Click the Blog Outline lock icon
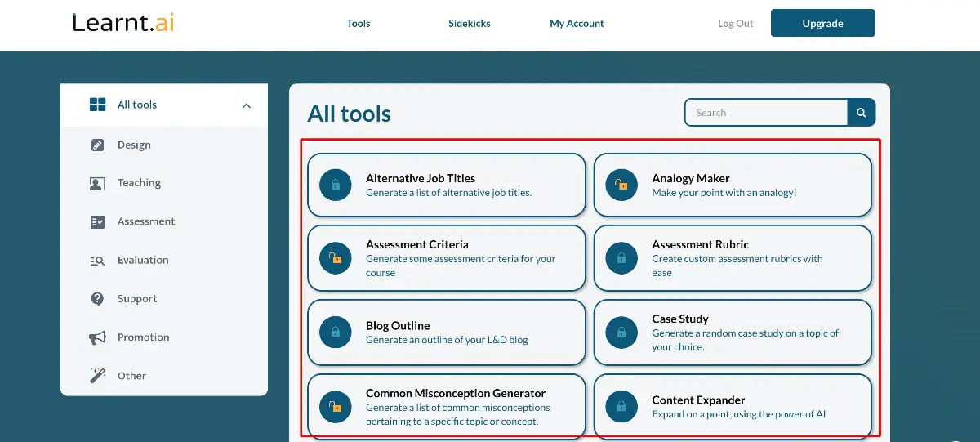The width and height of the screenshot is (980, 442). pos(336,333)
